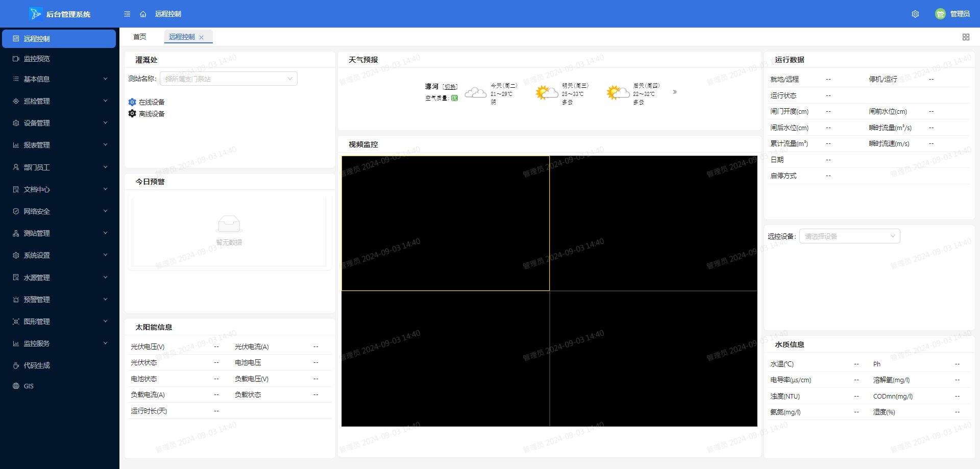
Task: Show next weather days arrow
Action: pos(675,92)
